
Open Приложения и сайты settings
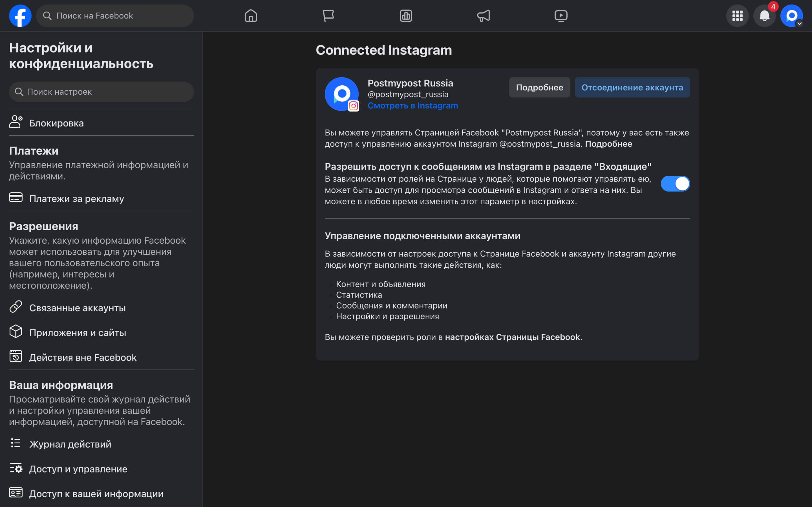coord(78,333)
